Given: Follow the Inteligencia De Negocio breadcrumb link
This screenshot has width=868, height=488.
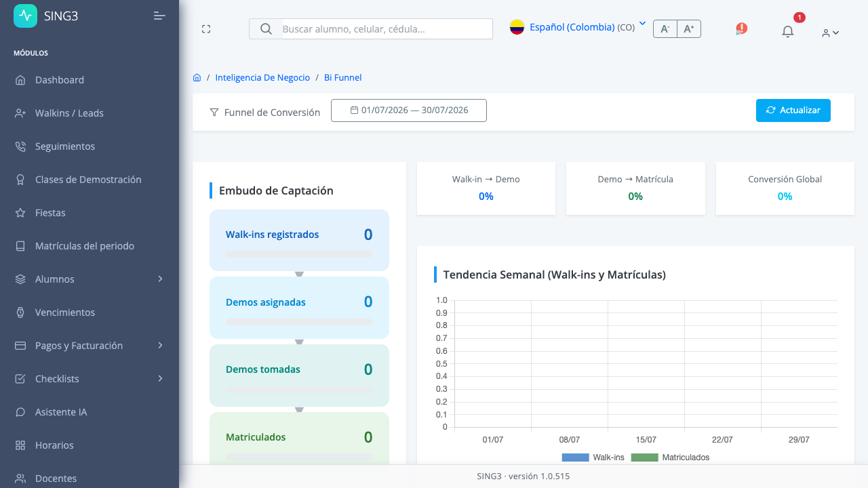Looking at the screenshot, I should point(262,77).
